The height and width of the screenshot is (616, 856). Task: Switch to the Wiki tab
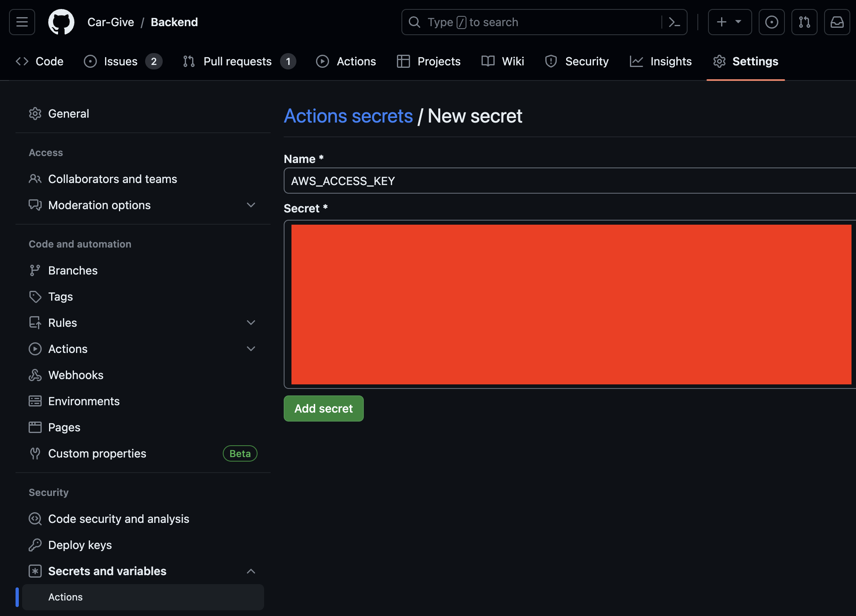pos(502,61)
